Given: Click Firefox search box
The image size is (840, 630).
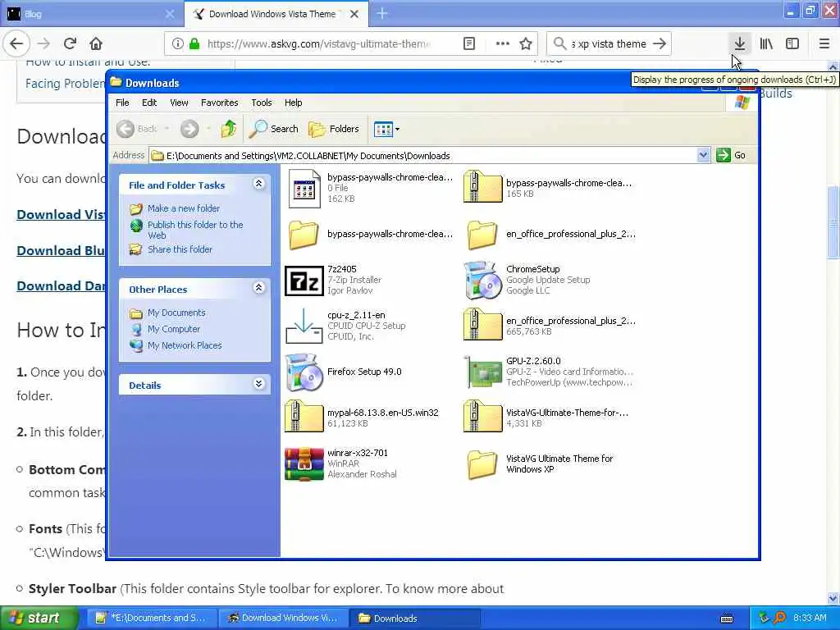Looking at the screenshot, I should 609,44.
